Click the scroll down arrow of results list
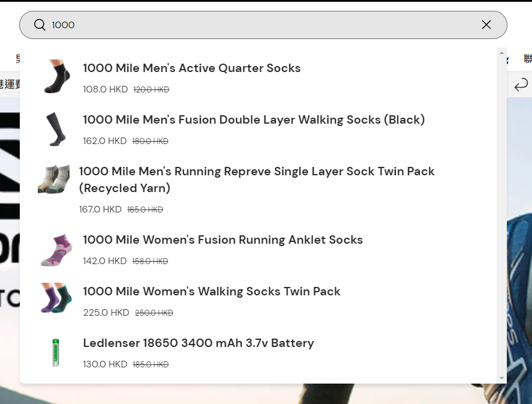The width and height of the screenshot is (532, 404). tap(501, 378)
